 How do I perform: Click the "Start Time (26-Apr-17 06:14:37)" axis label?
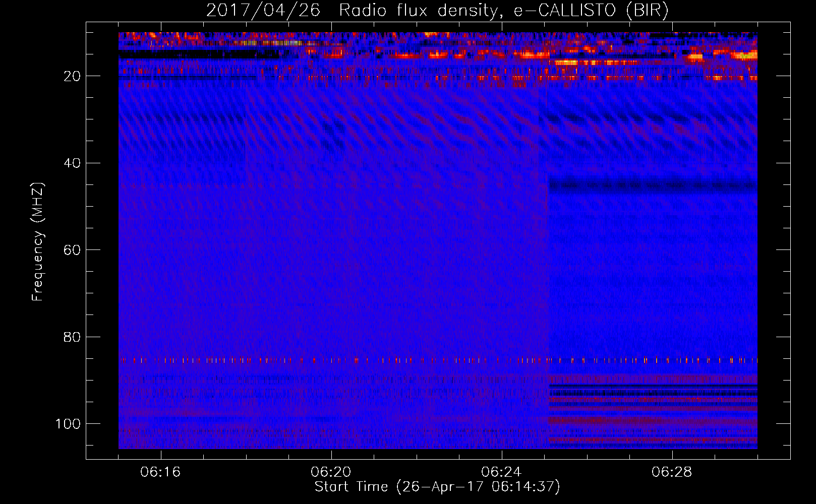pos(437,487)
